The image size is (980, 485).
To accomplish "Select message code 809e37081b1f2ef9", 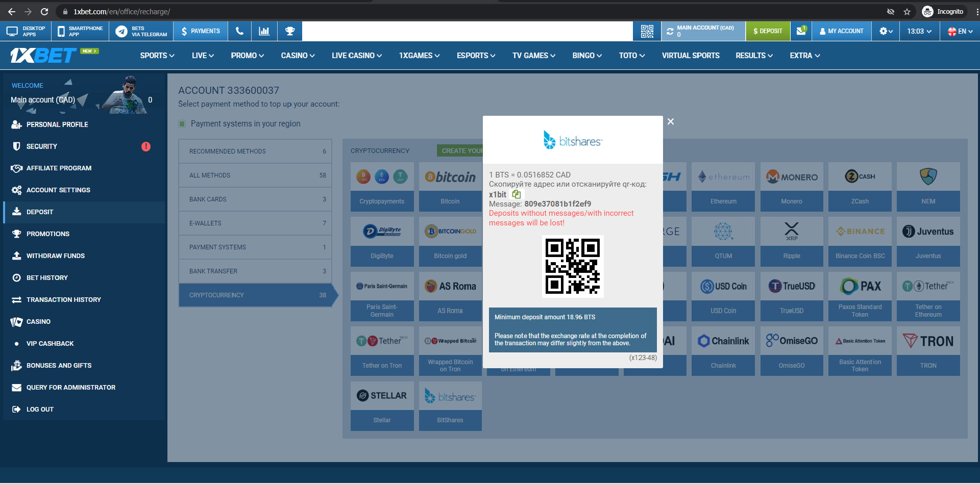I will tap(557, 204).
